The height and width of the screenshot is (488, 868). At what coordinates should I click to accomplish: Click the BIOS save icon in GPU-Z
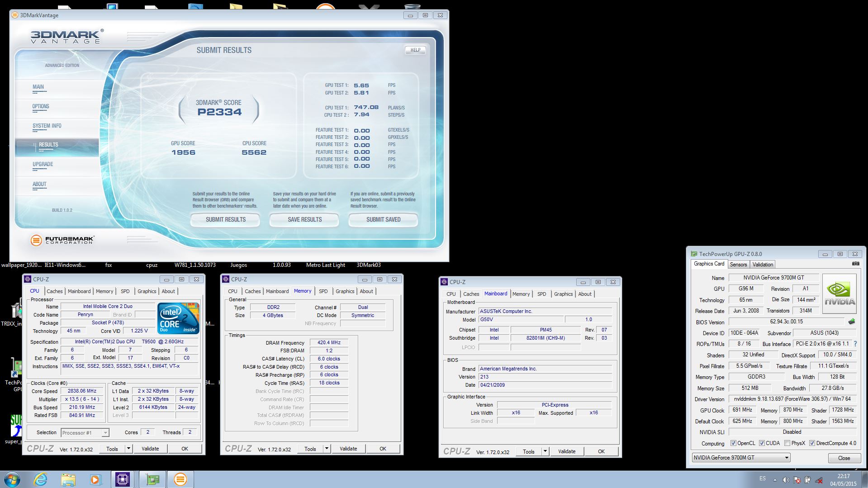point(851,322)
